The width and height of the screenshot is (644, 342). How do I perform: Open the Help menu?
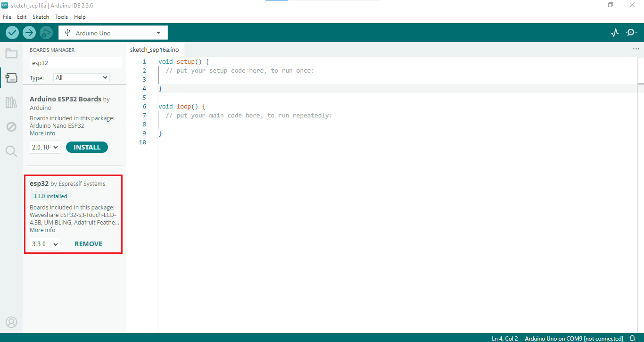(x=80, y=17)
